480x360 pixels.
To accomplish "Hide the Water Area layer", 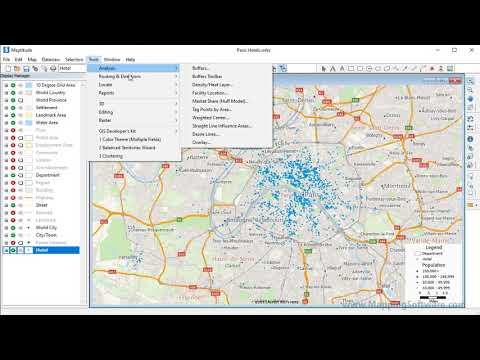I will [13, 123].
